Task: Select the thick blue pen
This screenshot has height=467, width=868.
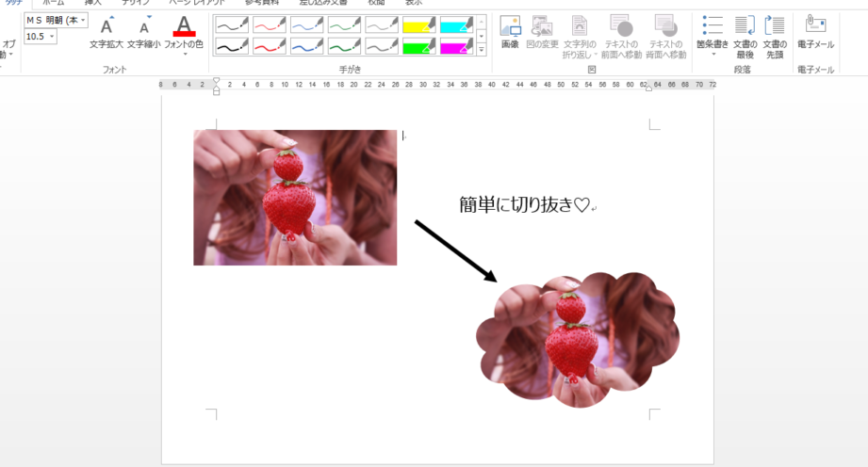Action: [306, 46]
